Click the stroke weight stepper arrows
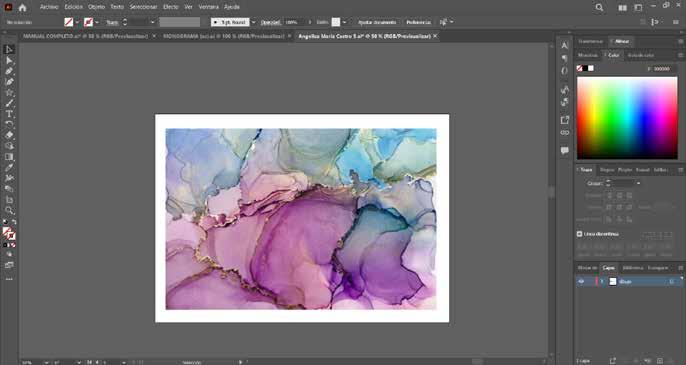The height and width of the screenshot is (365, 686). coord(125,22)
